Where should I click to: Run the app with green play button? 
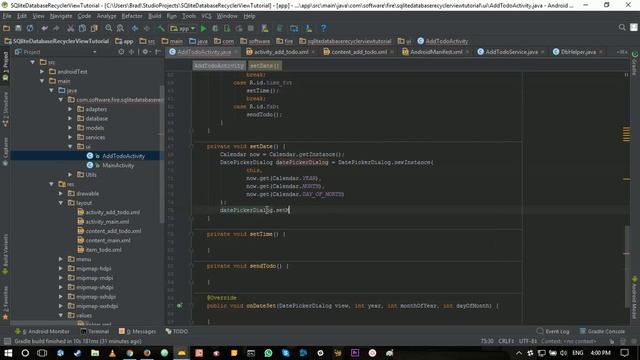pyautogui.click(x=203, y=28)
